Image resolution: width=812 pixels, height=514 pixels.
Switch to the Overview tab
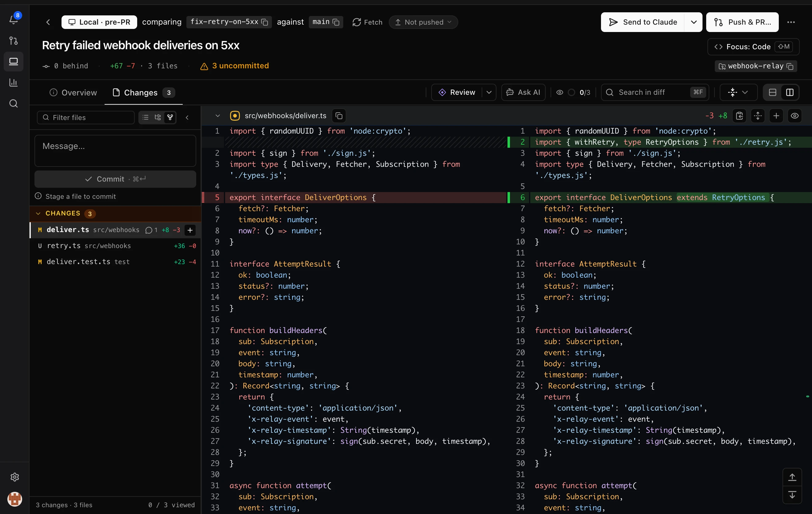coord(73,92)
